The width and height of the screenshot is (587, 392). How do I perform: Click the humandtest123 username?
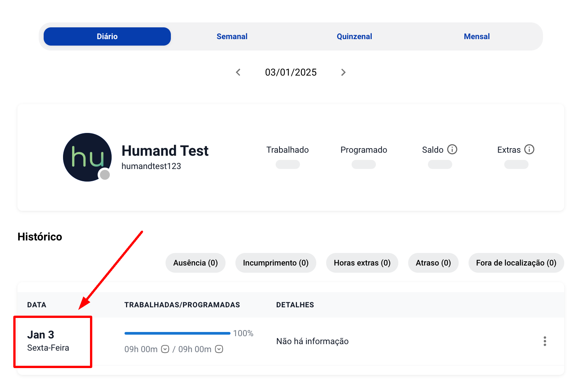[x=151, y=166]
